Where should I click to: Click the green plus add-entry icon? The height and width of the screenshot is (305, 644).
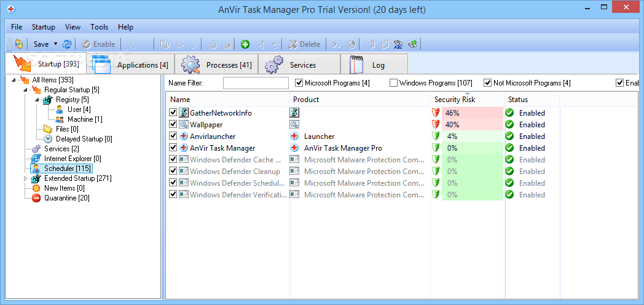245,44
